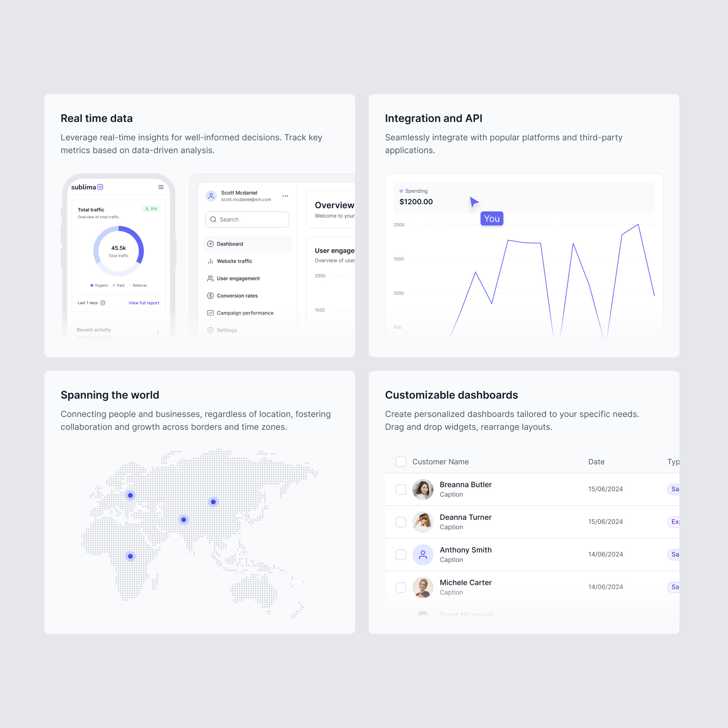Click the User engagement people icon
The height and width of the screenshot is (728, 728).
click(210, 279)
